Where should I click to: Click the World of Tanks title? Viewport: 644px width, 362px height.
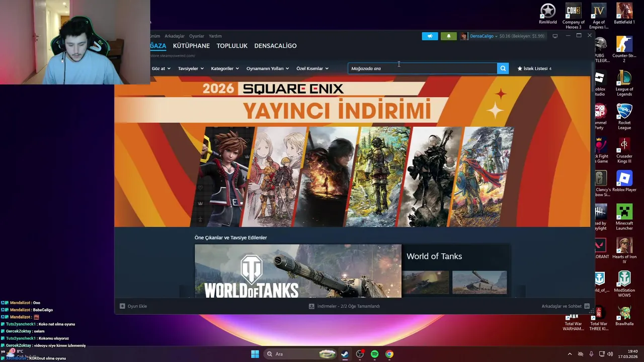coord(434,256)
